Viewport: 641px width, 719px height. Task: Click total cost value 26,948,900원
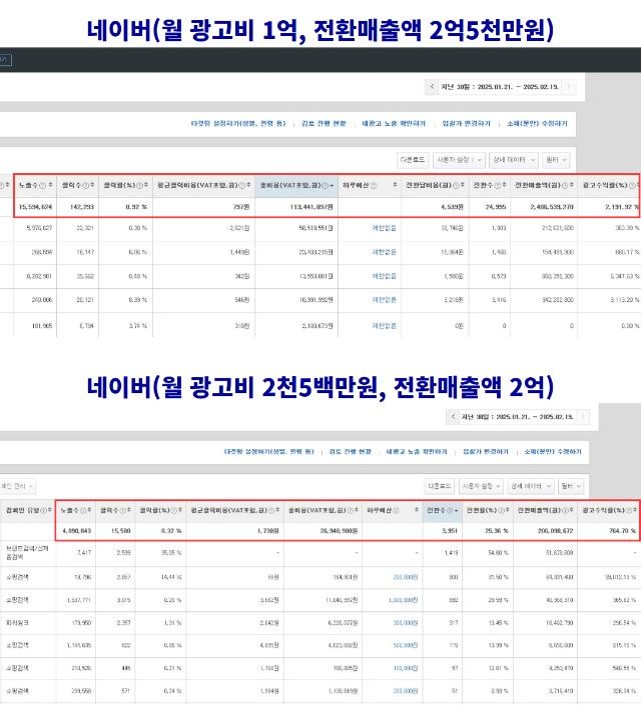tap(339, 531)
